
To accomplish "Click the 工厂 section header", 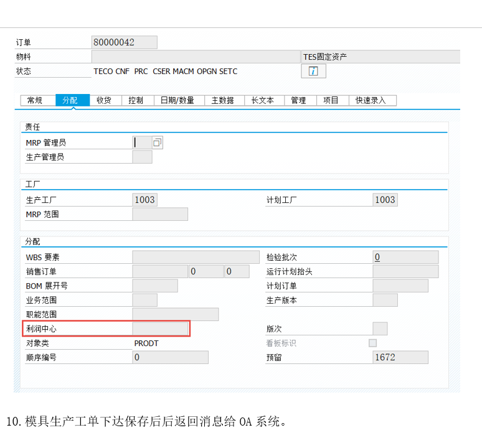I will [32, 184].
